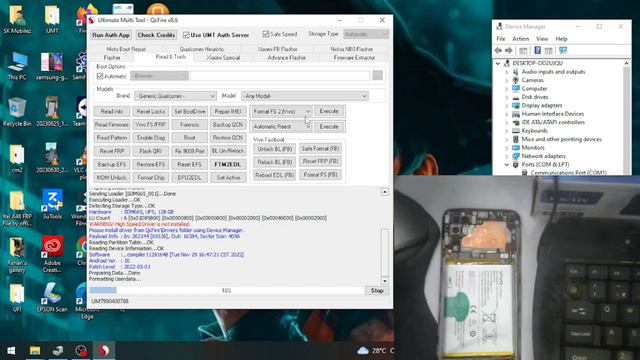Click the Vivo FS/FRP button
Screen dimensions: 640x360
point(151,124)
